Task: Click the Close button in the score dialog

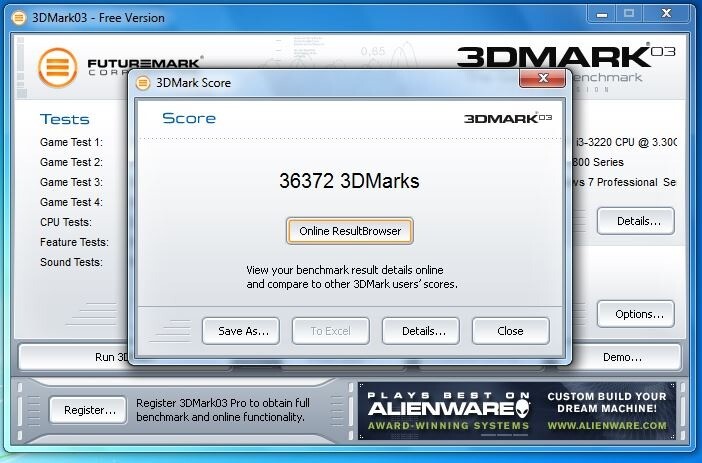Action: (511, 331)
